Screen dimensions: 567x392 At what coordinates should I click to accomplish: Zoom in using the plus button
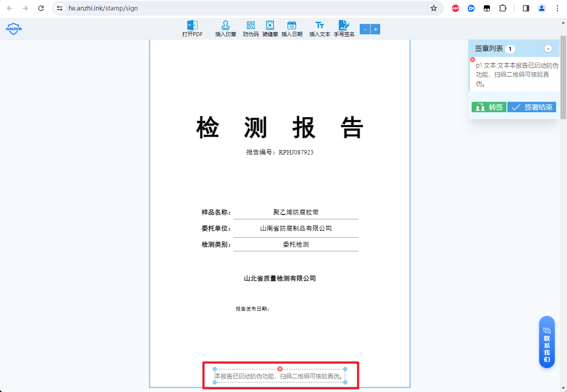pyautogui.click(x=375, y=29)
